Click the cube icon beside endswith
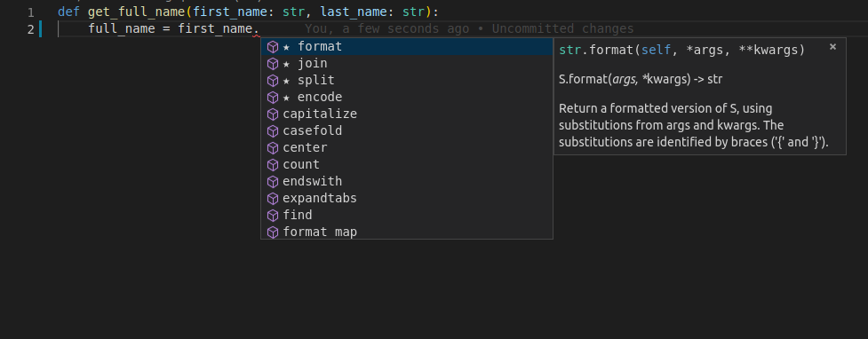 (273, 182)
